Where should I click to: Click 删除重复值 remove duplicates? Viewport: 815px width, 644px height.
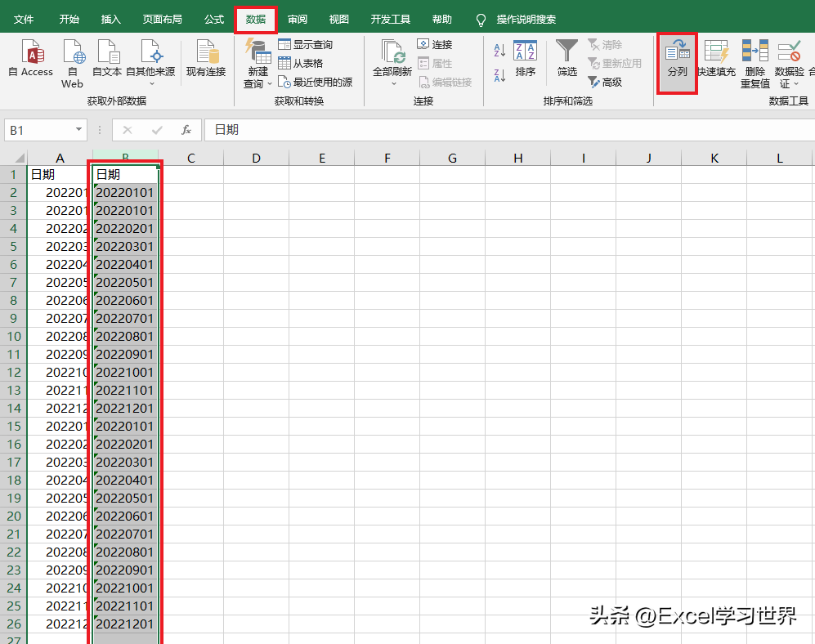[755, 64]
